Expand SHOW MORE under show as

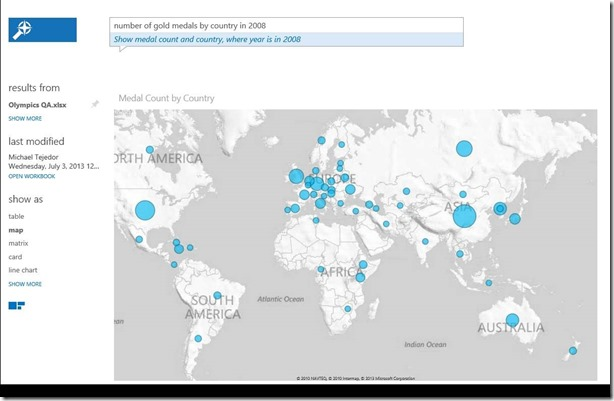tap(24, 284)
